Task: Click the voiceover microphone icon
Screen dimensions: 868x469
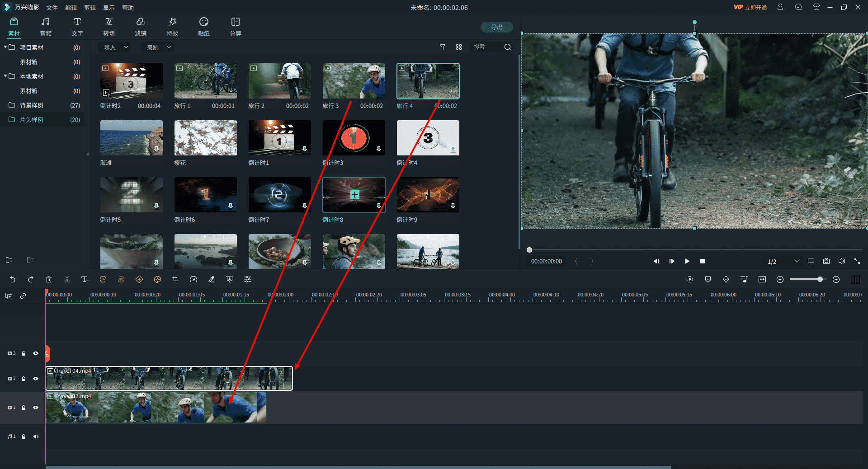Action: pyautogui.click(x=726, y=280)
